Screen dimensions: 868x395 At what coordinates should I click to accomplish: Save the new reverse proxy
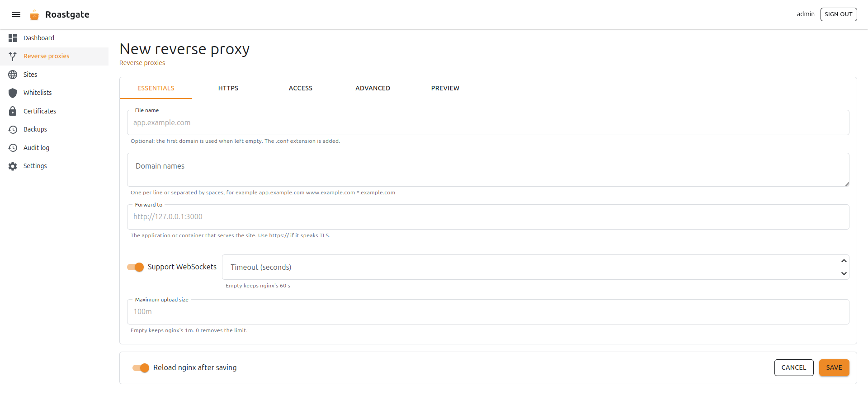tap(834, 368)
